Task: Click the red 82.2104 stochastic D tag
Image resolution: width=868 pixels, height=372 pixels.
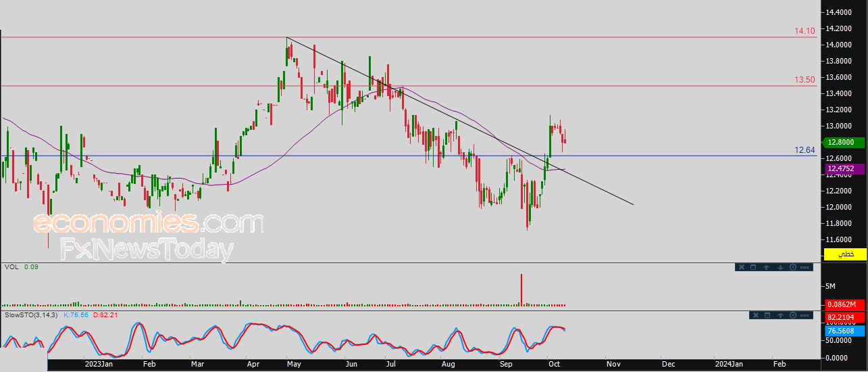Action: pyautogui.click(x=845, y=317)
